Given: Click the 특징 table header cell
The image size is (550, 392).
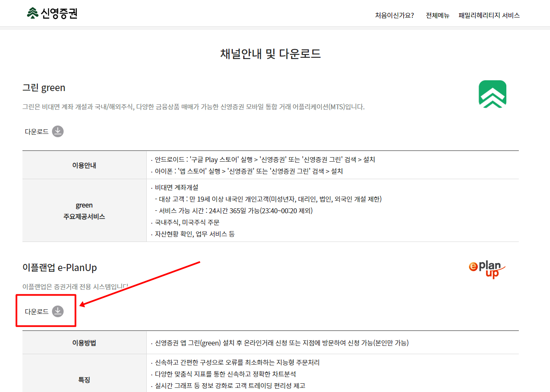Looking at the screenshot, I should tap(84, 380).
